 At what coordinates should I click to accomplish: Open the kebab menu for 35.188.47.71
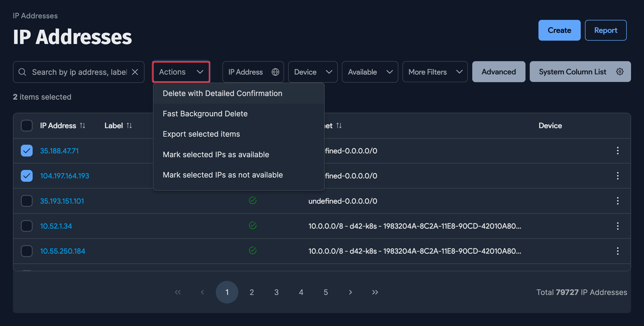click(618, 151)
